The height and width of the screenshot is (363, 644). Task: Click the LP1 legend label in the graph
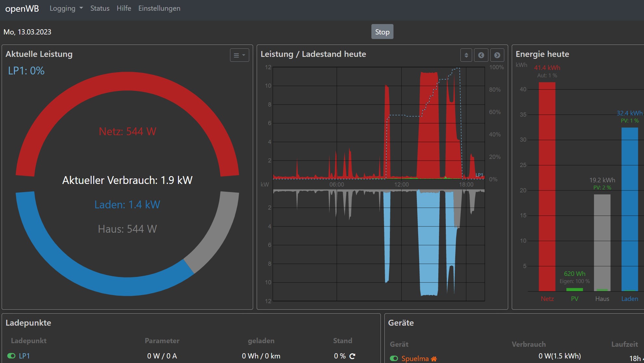click(x=479, y=175)
